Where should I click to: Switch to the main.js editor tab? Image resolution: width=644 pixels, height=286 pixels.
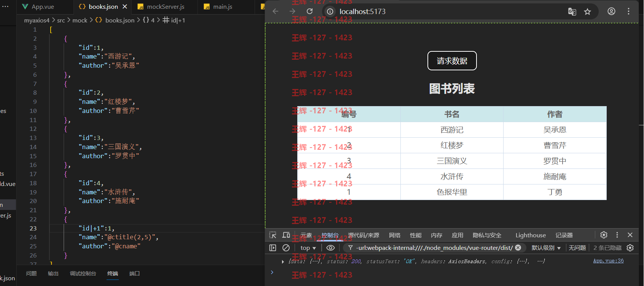223,7
